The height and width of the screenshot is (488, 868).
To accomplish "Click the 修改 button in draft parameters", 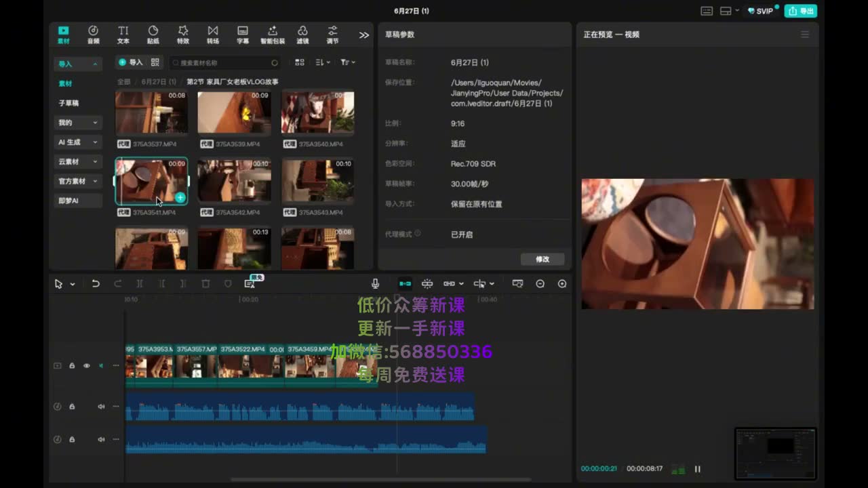I will [x=542, y=259].
